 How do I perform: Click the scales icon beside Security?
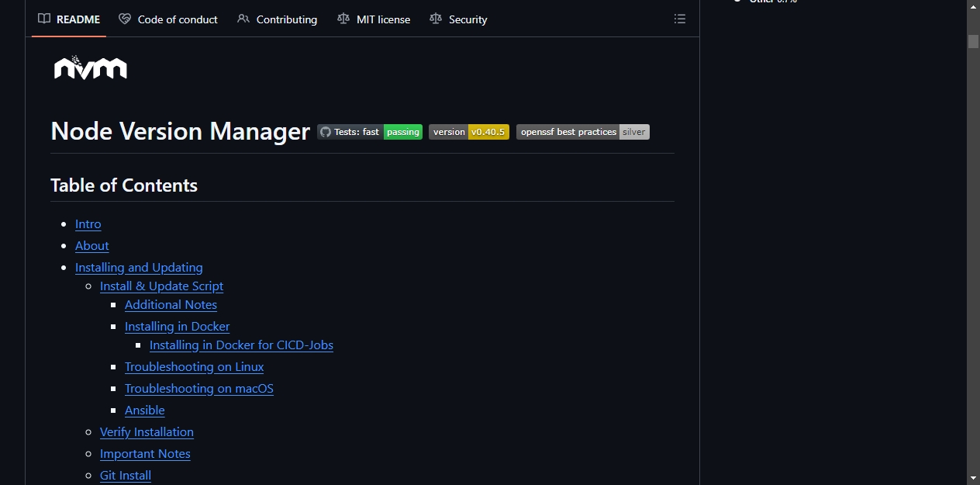[436, 19]
